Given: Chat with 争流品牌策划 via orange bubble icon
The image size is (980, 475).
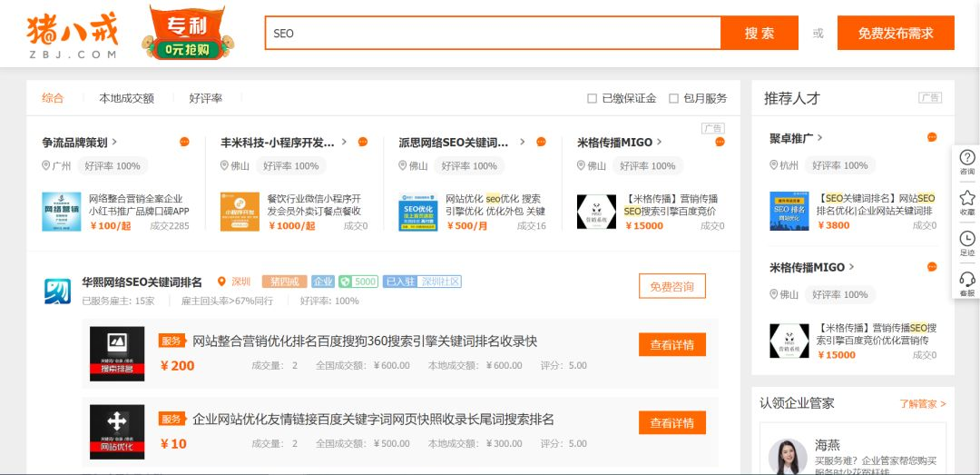Looking at the screenshot, I should point(184,142).
